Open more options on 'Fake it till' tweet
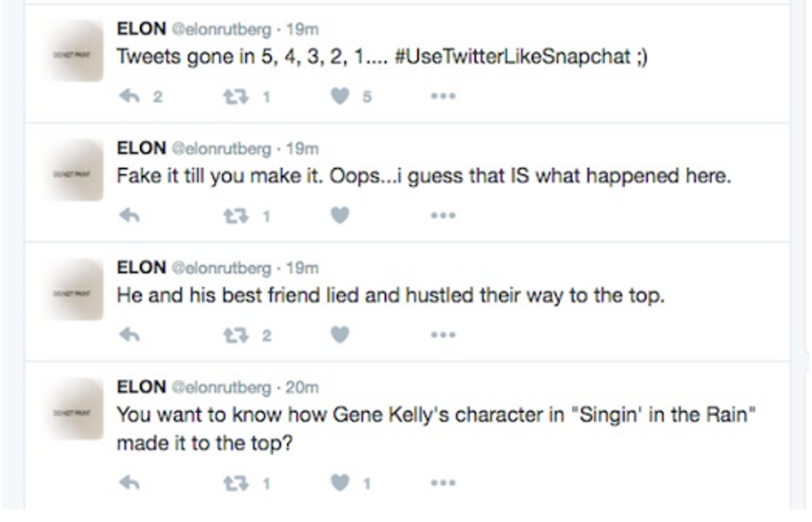The width and height of the screenshot is (812, 522). pyautogui.click(x=443, y=215)
